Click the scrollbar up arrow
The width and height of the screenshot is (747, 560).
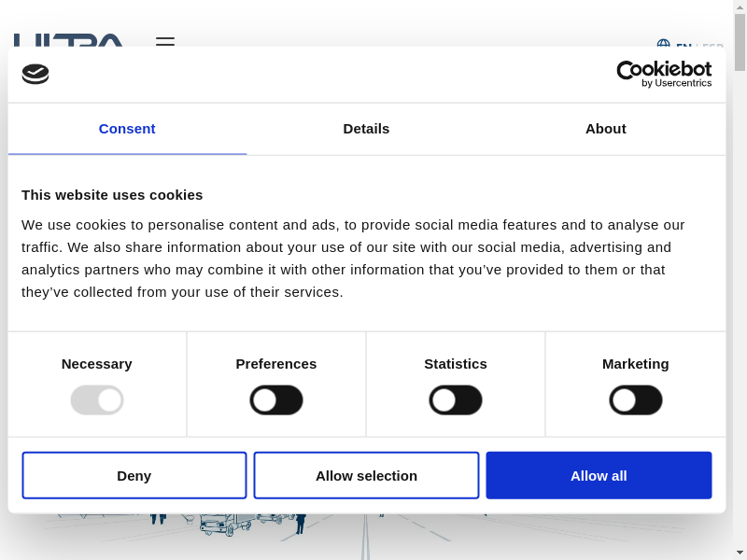coord(740,7)
